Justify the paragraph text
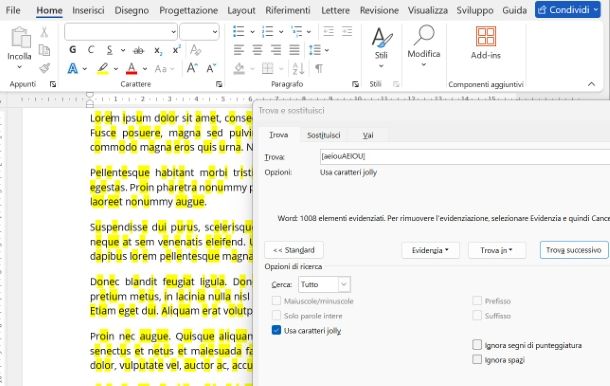The height and width of the screenshot is (386, 610). tap(294, 50)
